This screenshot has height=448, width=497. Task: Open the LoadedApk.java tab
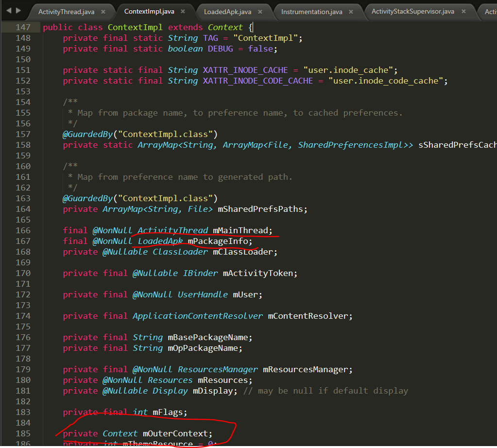[227, 12]
